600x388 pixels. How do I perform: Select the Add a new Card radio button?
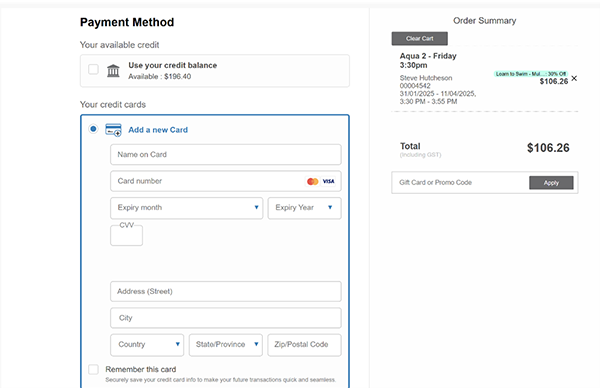coord(93,129)
